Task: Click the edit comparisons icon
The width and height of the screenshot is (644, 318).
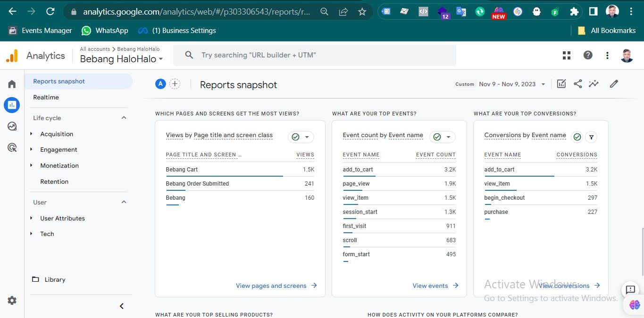Action: click(x=561, y=84)
